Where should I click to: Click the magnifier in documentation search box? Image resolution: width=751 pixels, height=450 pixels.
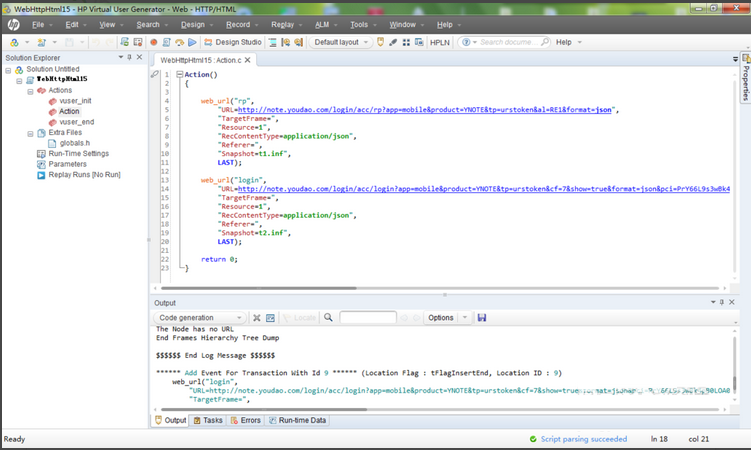[545, 42]
